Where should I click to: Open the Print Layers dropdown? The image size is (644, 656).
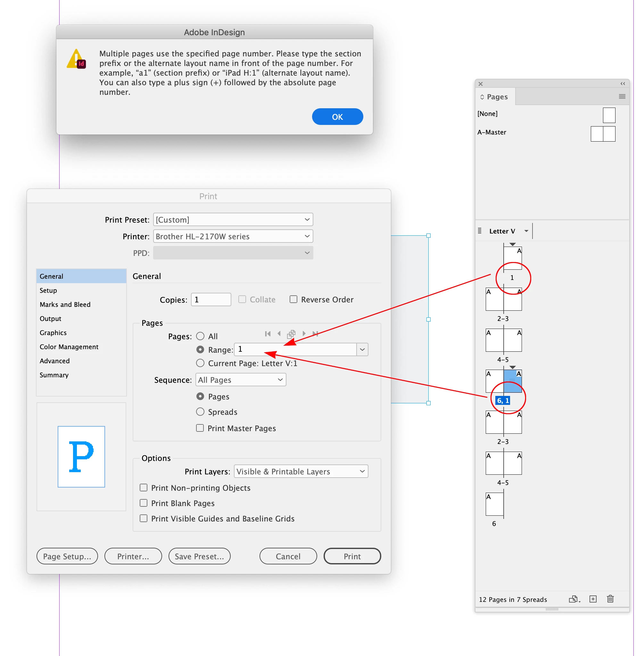[301, 471]
